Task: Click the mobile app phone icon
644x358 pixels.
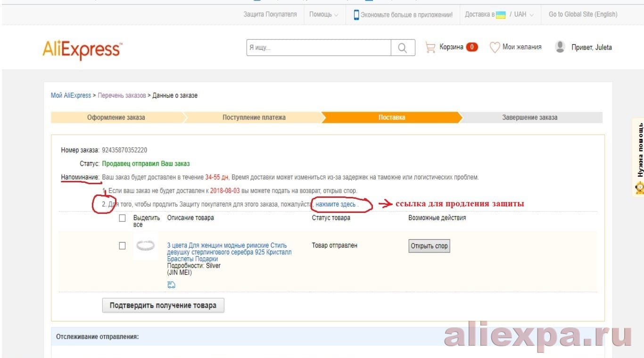Action: [x=356, y=15]
